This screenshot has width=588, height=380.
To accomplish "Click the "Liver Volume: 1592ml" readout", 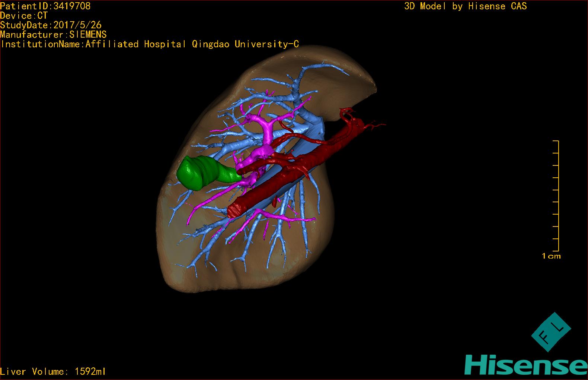I will point(53,371).
